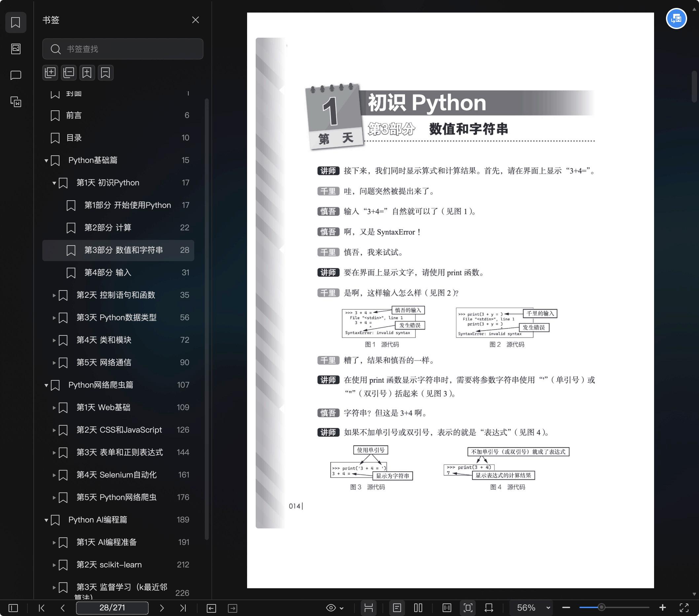Expand the 第1天 Web基础 bookmark
699x616 pixels.
54,408
